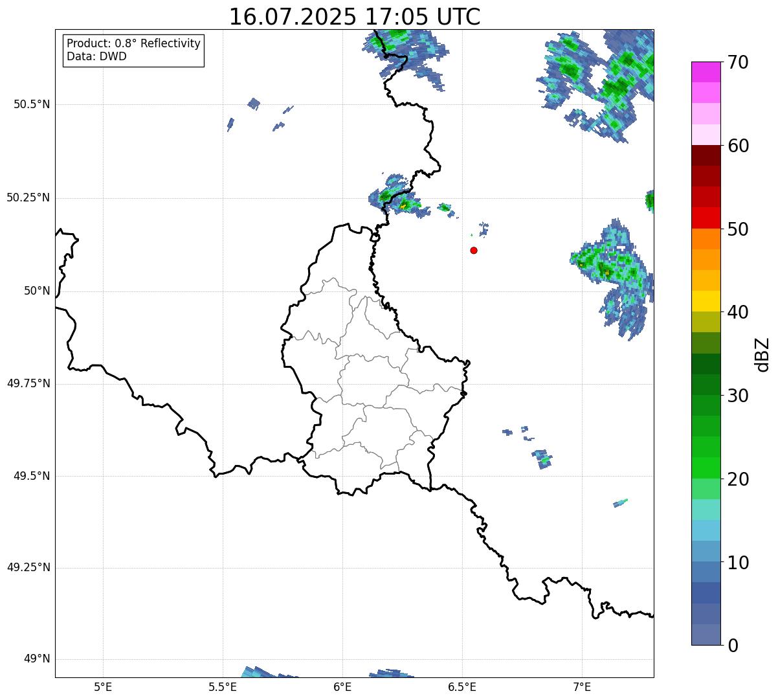This screenshot has height=700, width=778.
Task: Click the magenta colorbar segment just below the 70 tick
Action: click(x=706, y=72)
